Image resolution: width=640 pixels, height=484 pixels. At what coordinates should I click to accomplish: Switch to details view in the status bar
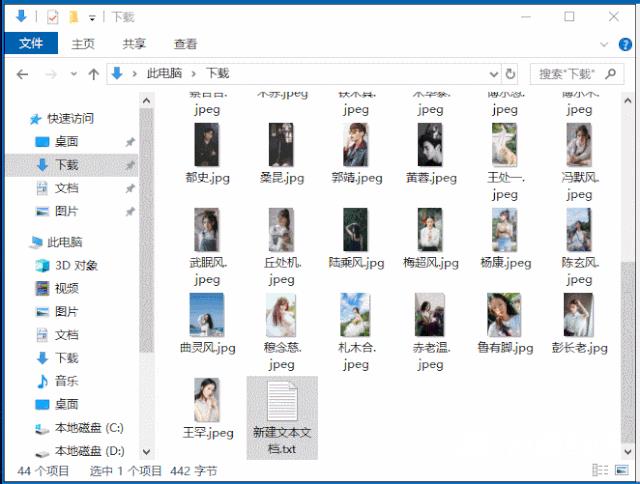(598, 471)
